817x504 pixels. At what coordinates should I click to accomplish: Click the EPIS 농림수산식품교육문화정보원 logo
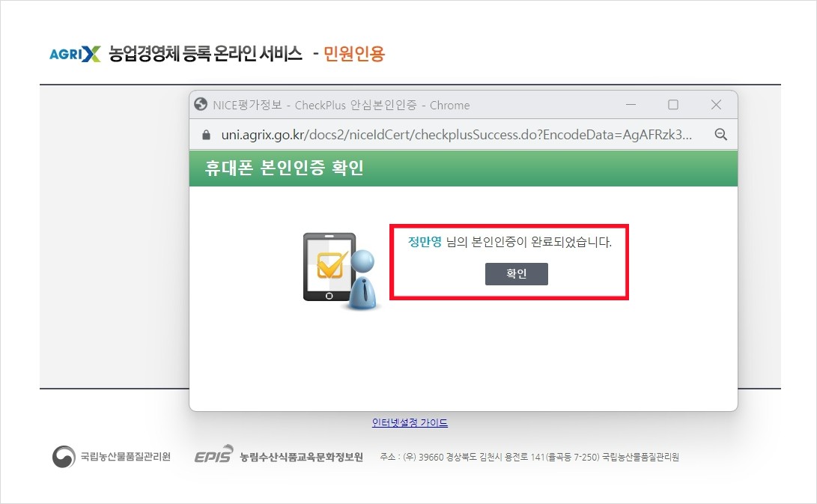tap(279, 455)
